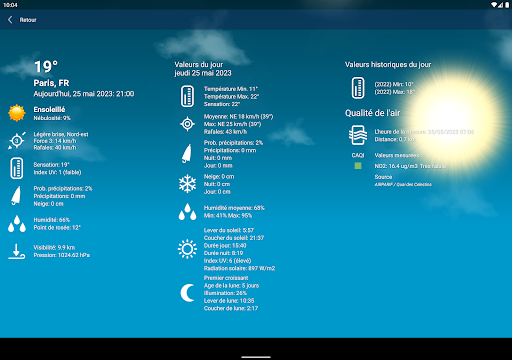Tap the snowflake icon beside Neige: 0 cm
The image size is (512, 360).
tap(187, 184)
